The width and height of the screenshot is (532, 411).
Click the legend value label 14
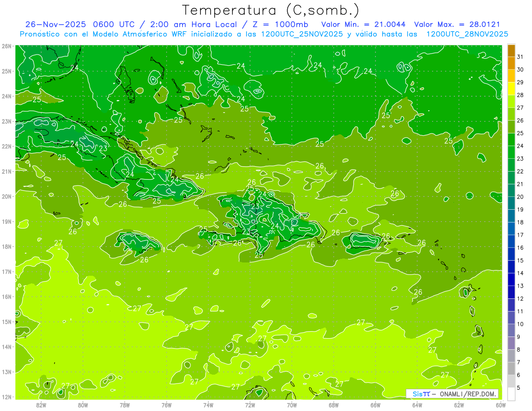click(x=520, y=273)
